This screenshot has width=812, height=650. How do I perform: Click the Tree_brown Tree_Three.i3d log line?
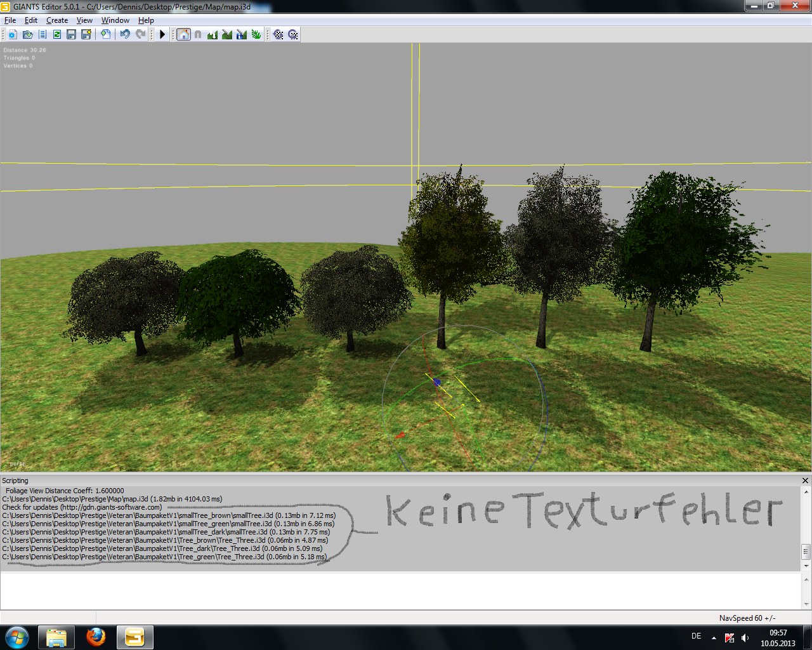(x=165, y=540)
